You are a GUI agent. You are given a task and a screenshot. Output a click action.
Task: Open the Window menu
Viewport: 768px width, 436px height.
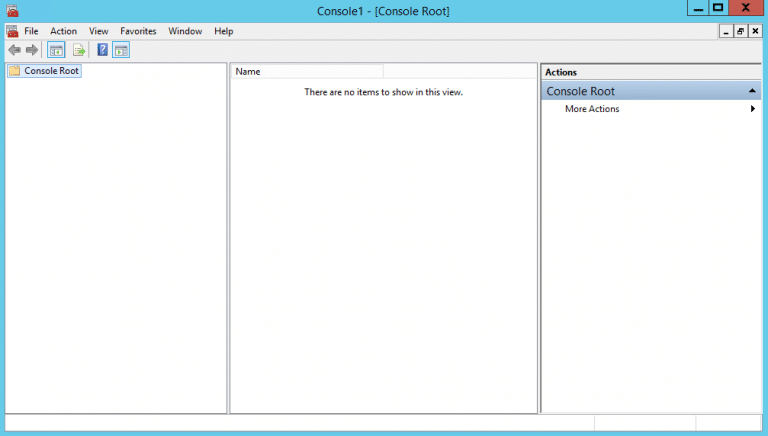[x=185, y=31]
